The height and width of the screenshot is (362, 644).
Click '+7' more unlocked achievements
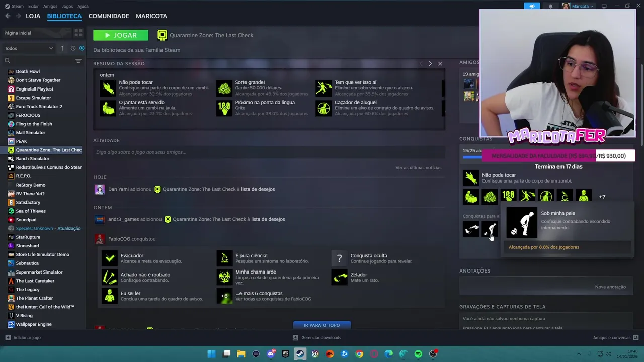602,197
